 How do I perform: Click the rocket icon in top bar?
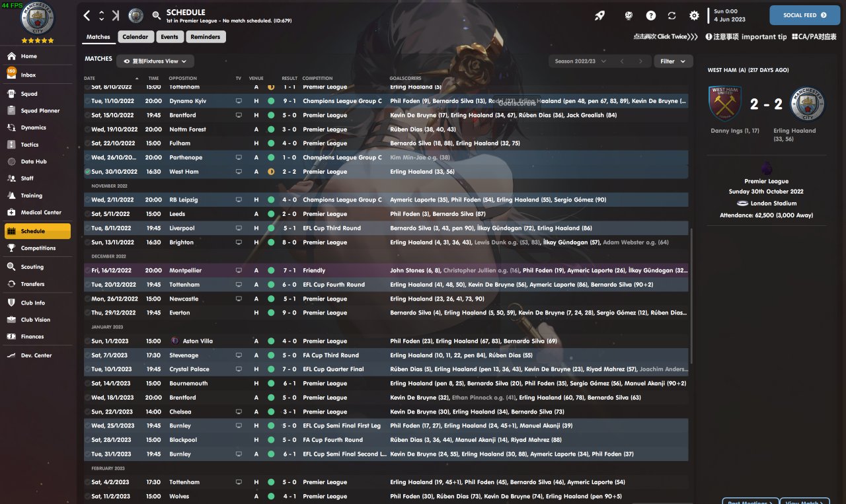[599, 15]
